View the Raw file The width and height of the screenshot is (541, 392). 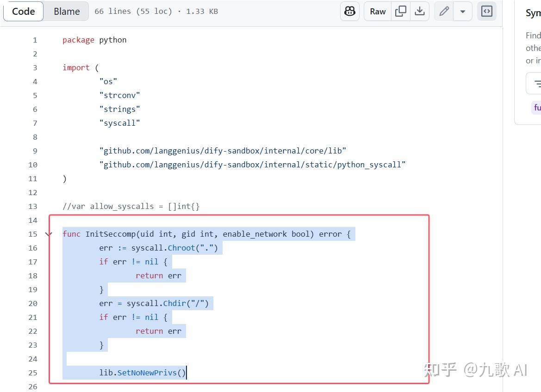(x=377, y=11)
